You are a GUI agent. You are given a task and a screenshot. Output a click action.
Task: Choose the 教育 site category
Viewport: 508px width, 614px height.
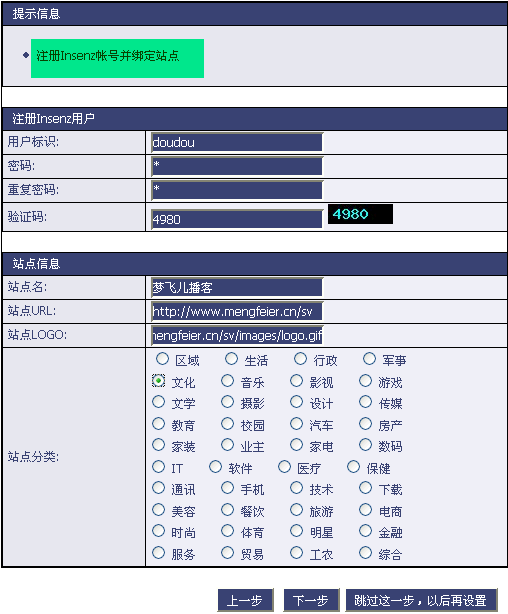tap(159, 424)
